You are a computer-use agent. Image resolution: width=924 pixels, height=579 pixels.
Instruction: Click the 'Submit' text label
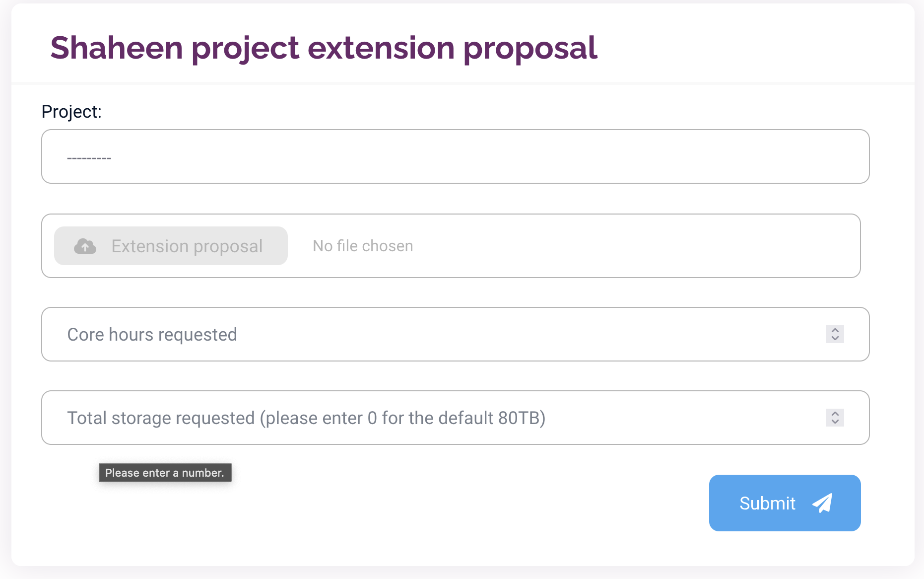(x=767, y=504)
